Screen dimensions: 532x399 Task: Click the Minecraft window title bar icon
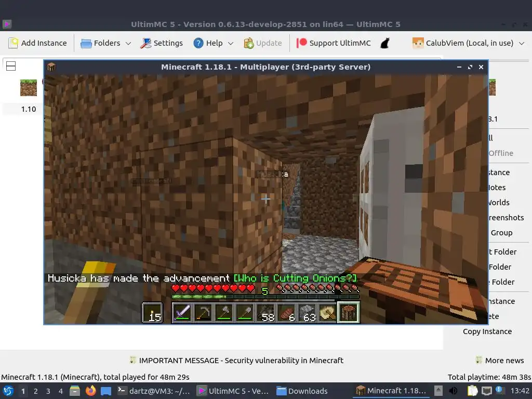coord(51,67)
